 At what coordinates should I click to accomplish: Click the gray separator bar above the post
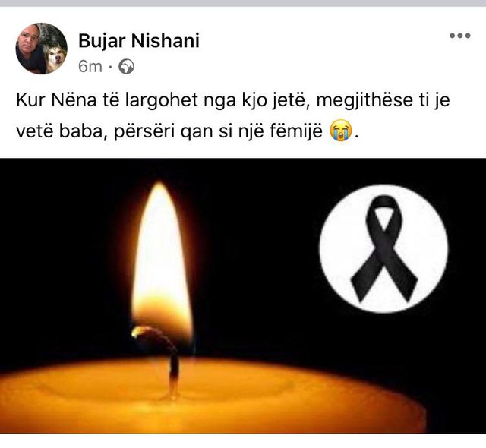[x=243, y=3]
